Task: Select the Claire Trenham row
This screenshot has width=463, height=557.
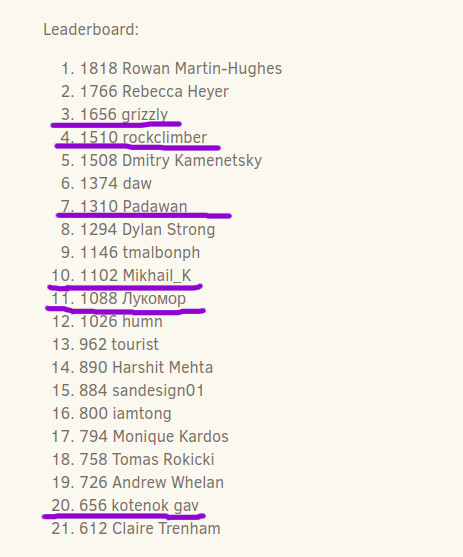Action: click(136, 528)
